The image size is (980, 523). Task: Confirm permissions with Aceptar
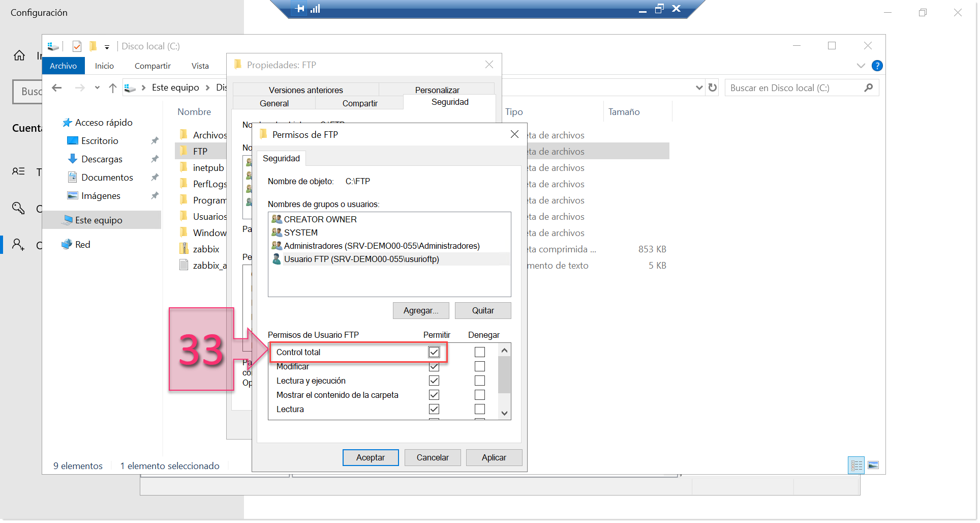click(370, 457)
